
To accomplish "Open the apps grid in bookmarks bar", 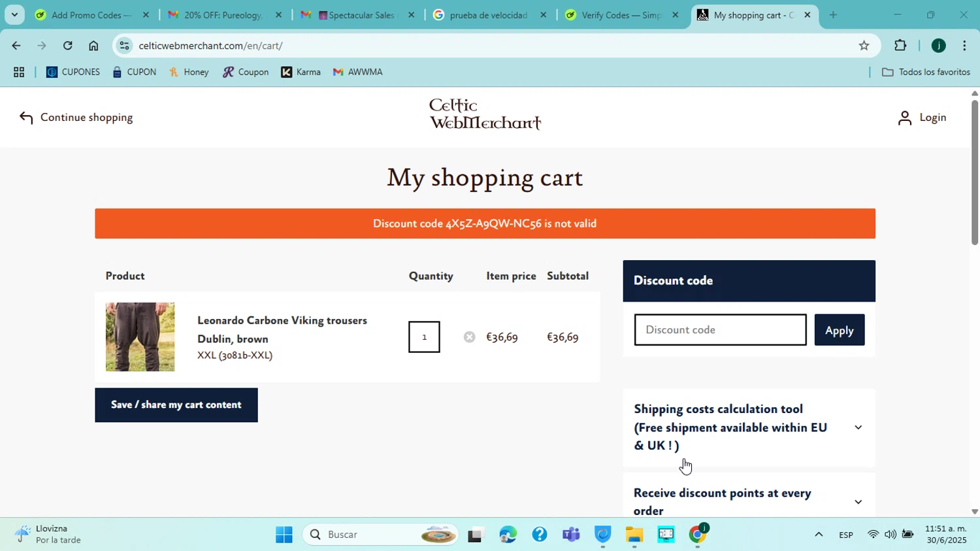I will click(19, 73).
